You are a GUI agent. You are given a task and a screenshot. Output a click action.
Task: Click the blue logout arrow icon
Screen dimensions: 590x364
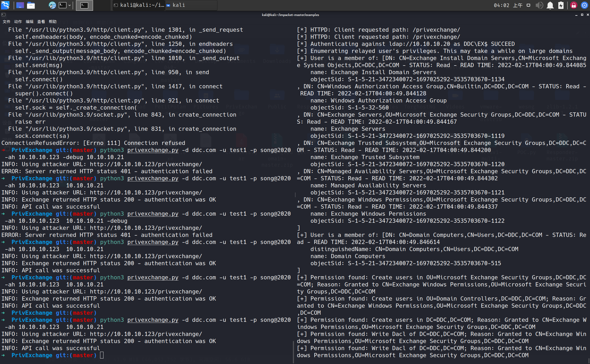point(584,5)
